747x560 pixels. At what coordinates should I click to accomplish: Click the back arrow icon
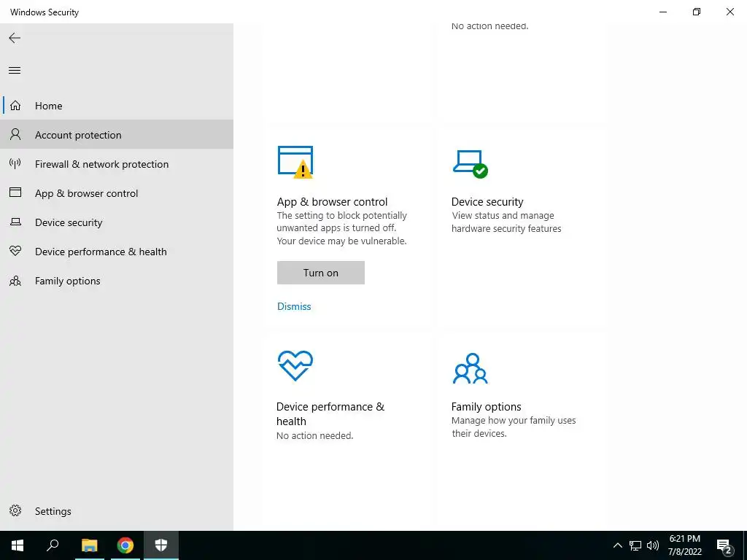[15, 38]
